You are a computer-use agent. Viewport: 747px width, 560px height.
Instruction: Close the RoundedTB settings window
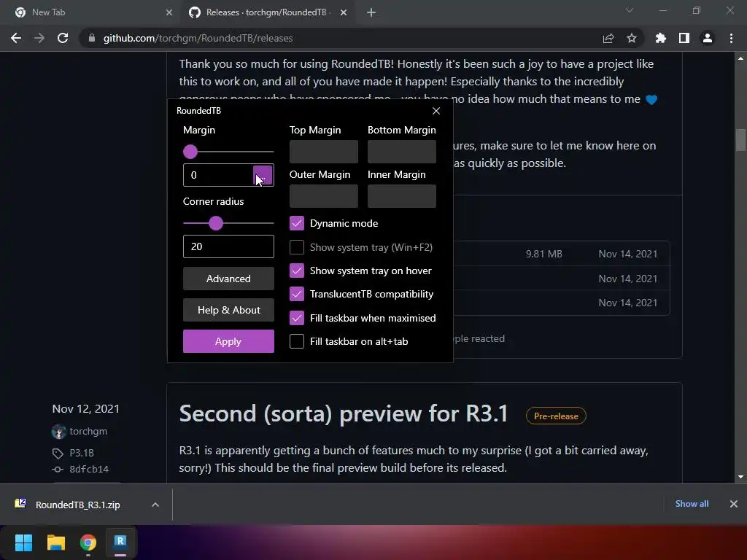point(436,111)
